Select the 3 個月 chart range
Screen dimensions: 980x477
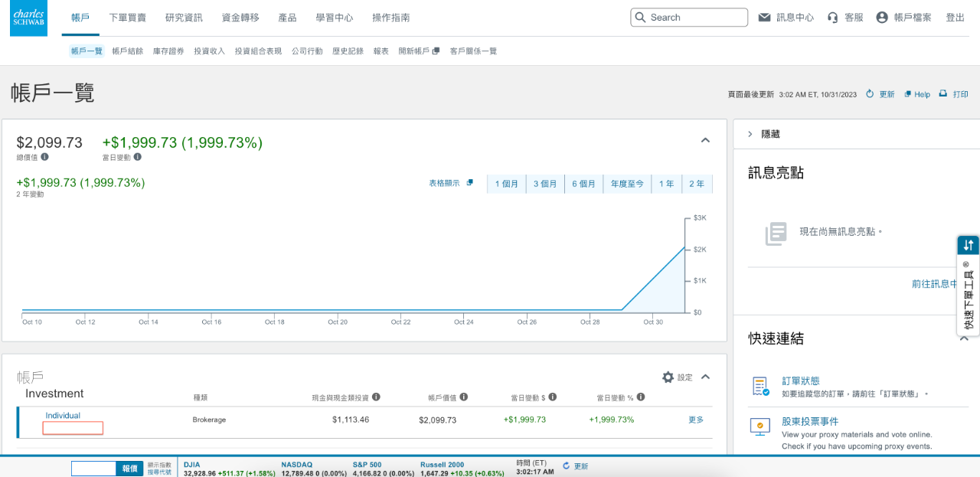point(545,184)
